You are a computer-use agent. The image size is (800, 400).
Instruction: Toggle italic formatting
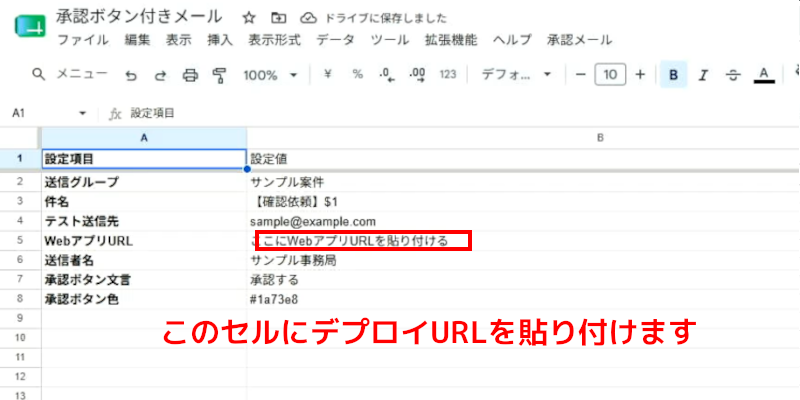pos(704,76)
